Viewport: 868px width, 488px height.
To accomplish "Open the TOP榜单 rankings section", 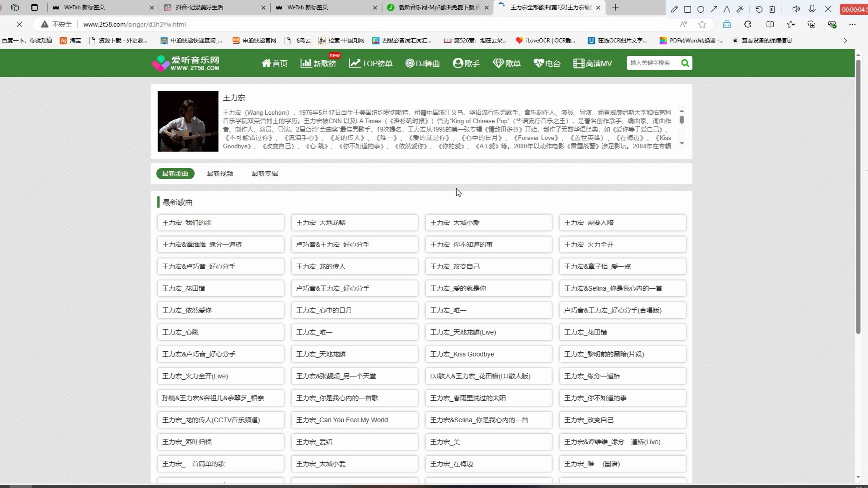I will [x=370, y=63].
